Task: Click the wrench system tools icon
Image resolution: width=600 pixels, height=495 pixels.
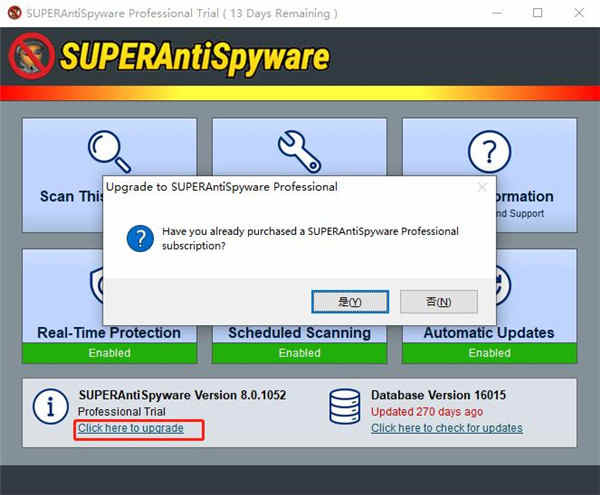Action: (299, 152)
